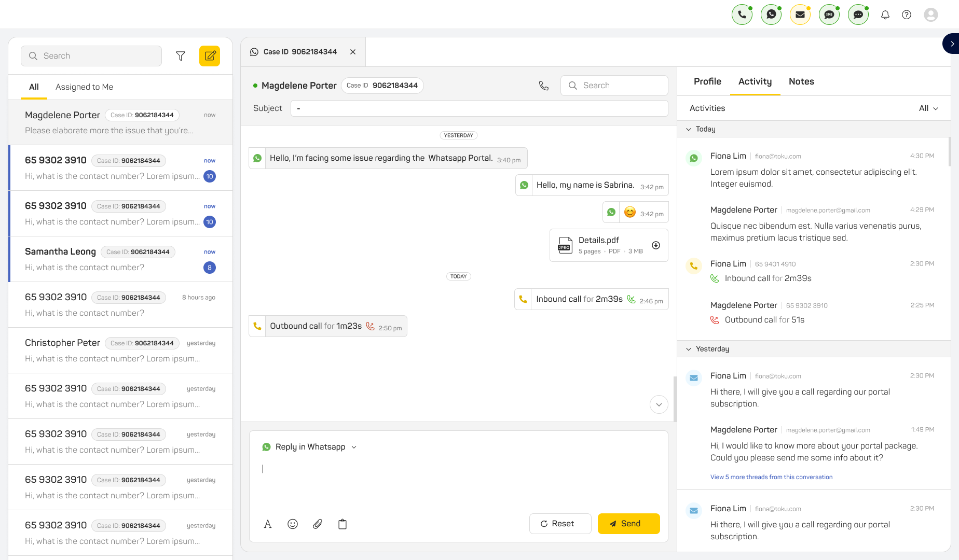The height and width of the screenshot is (560, 959).
Task: Download the Details.pdf attachment
Action: pyautogui.click(x=656, y=245)
